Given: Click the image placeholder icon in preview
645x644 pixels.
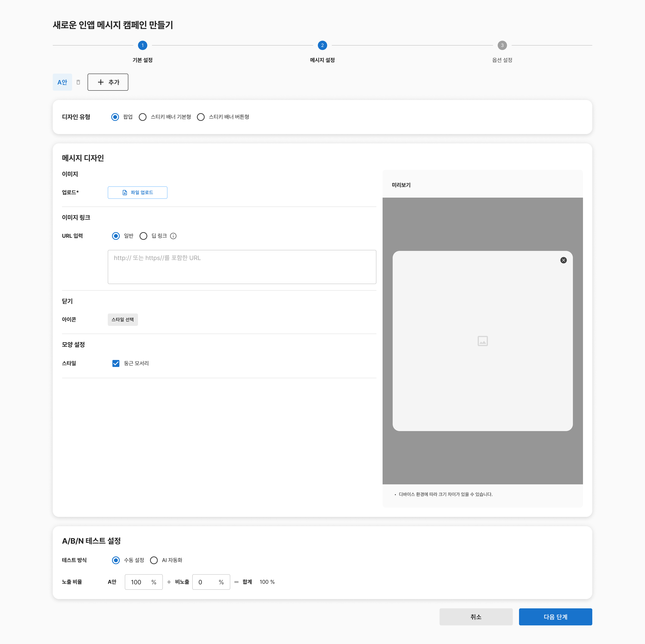Looking at the screenshot, I should pos(482,341).
